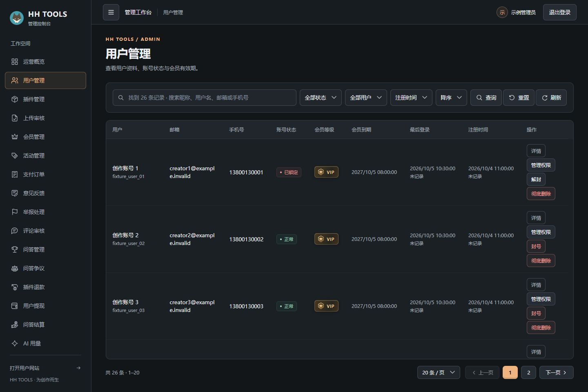Click the 刷新 refresh button
This screenshot has width=588, height=392.
[x=551, y=98]
